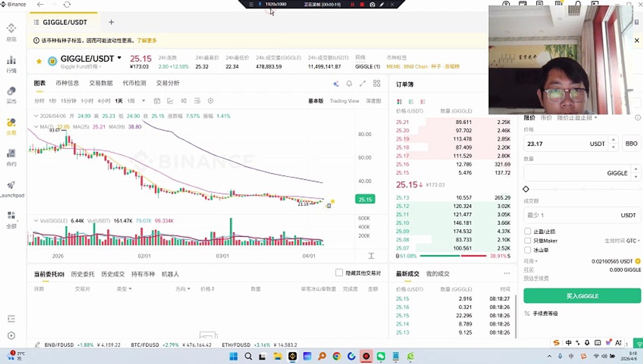Open the 全部 all apps sidebar icon

point(11,219)
